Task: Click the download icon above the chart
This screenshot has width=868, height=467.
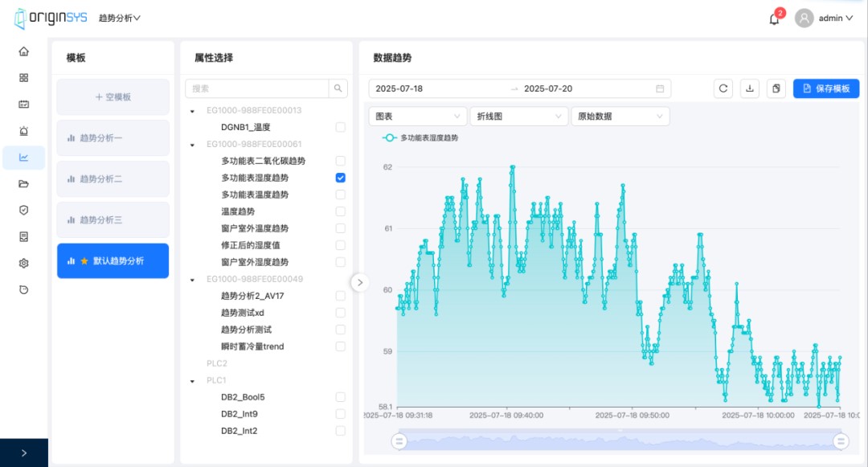Action: (x=750, y=88)
